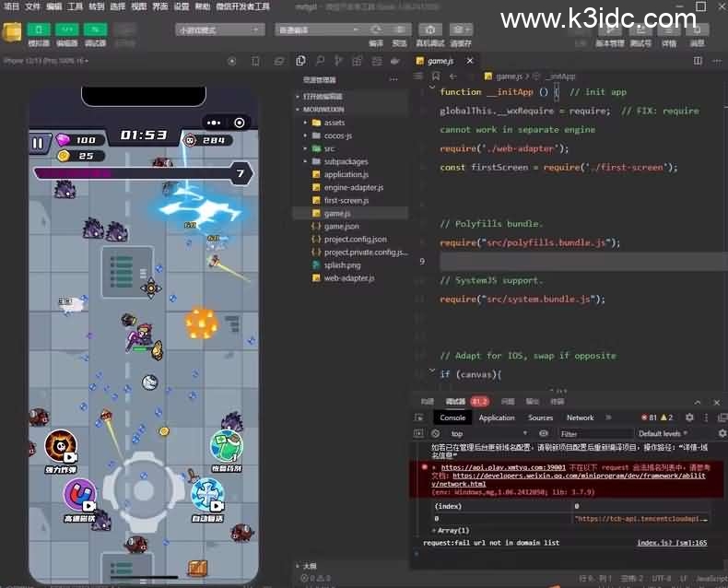Pause the game in simulator
This screenshot has height=588, width=728.
[38, 143]
